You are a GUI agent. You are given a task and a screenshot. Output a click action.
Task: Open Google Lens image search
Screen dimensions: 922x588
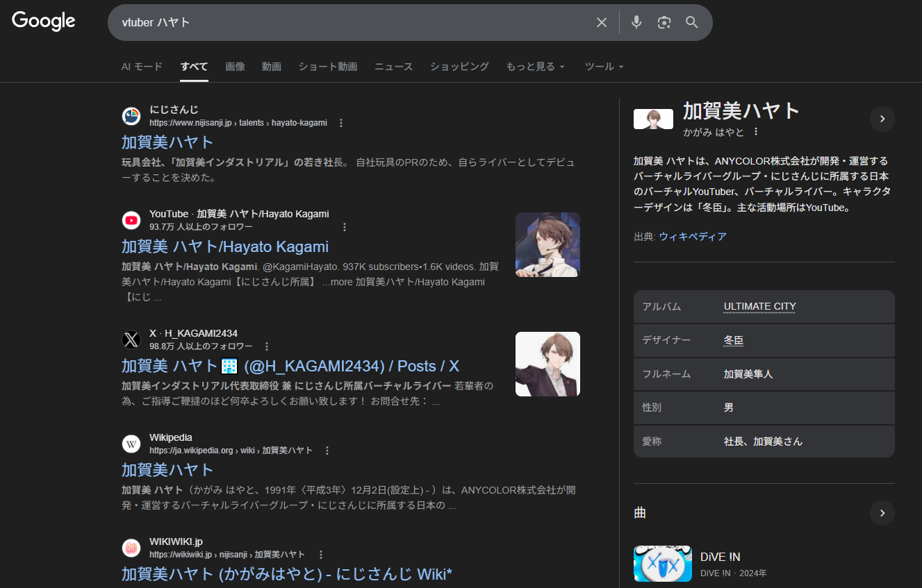pos(664,22)
